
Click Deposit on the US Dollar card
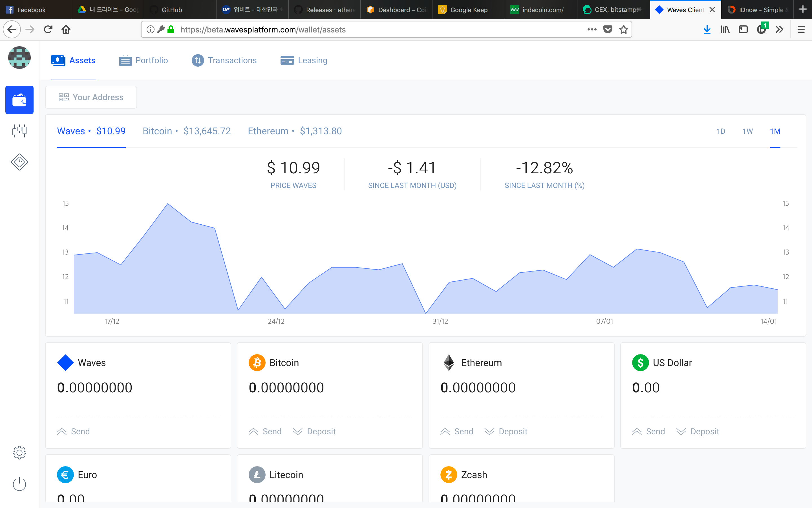(698, 432)
